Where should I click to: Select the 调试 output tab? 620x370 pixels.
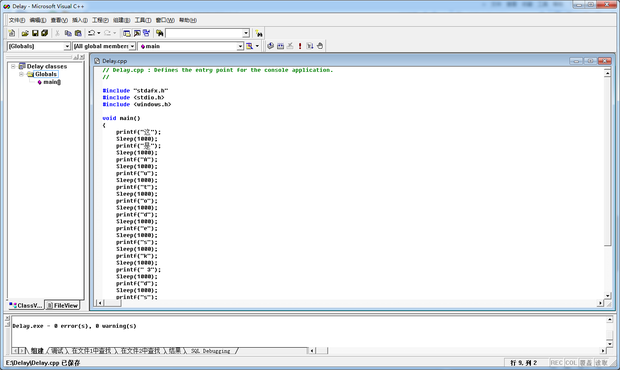point(57,351)
